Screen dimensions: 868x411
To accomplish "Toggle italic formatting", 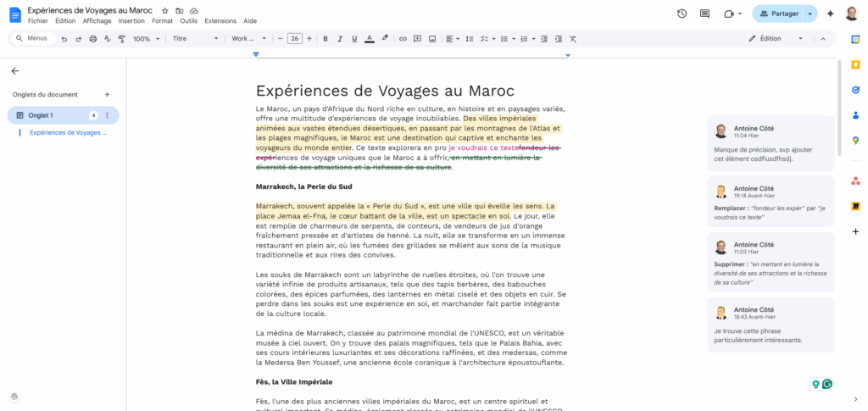I will [340, 39].
